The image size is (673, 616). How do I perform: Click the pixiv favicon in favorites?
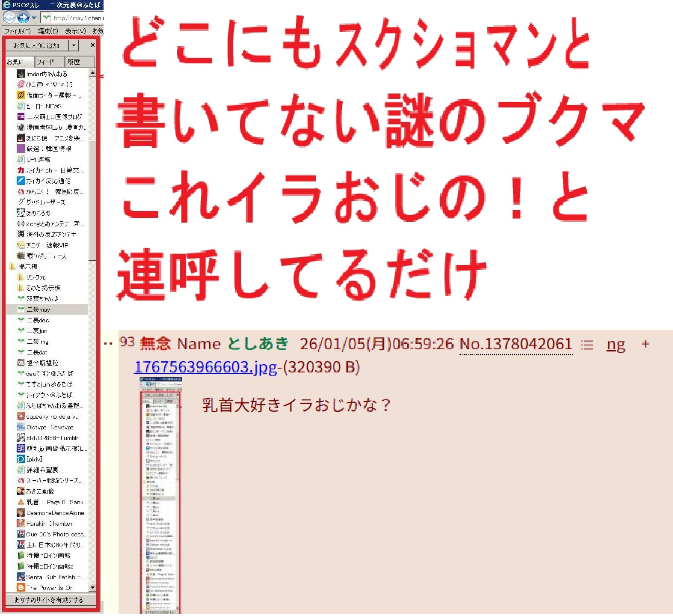point(21,459)
